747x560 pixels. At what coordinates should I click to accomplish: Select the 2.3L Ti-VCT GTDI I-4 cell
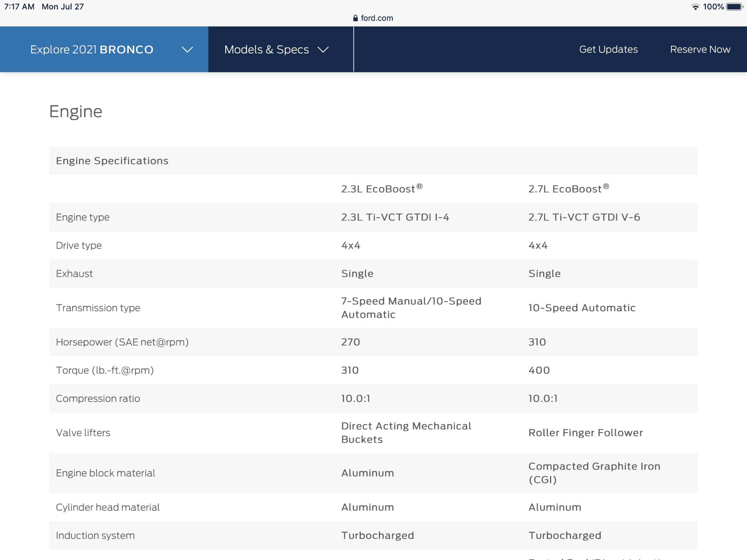coord(395,217)
